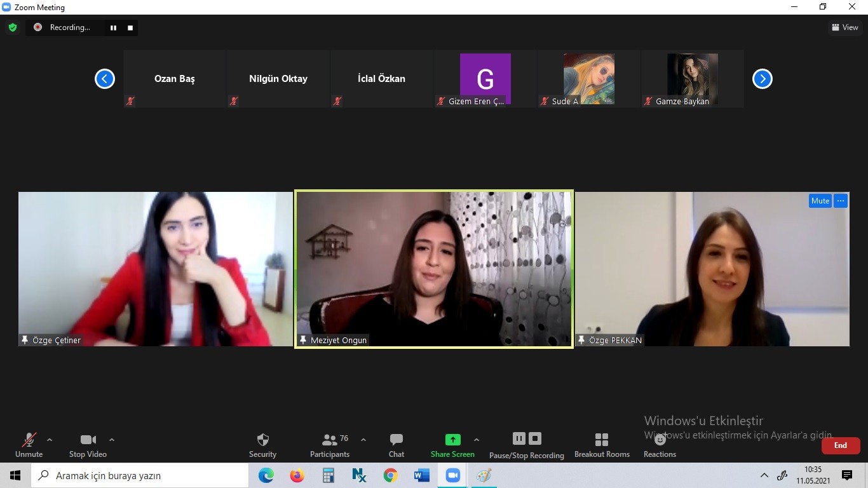Stop your video camera
The image size is (868, 488).
pyautogui.click(x=88, y=445)
